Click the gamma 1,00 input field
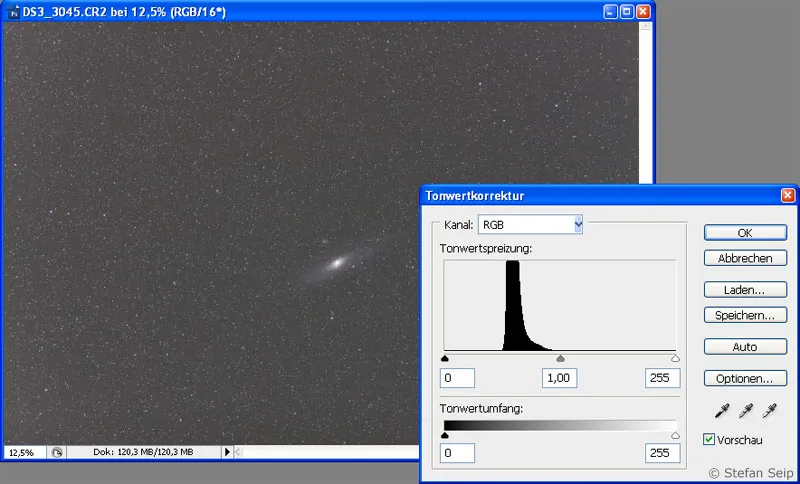Viewport: 800px width, 484px height. pyautogui.click(x=560, y=378)
